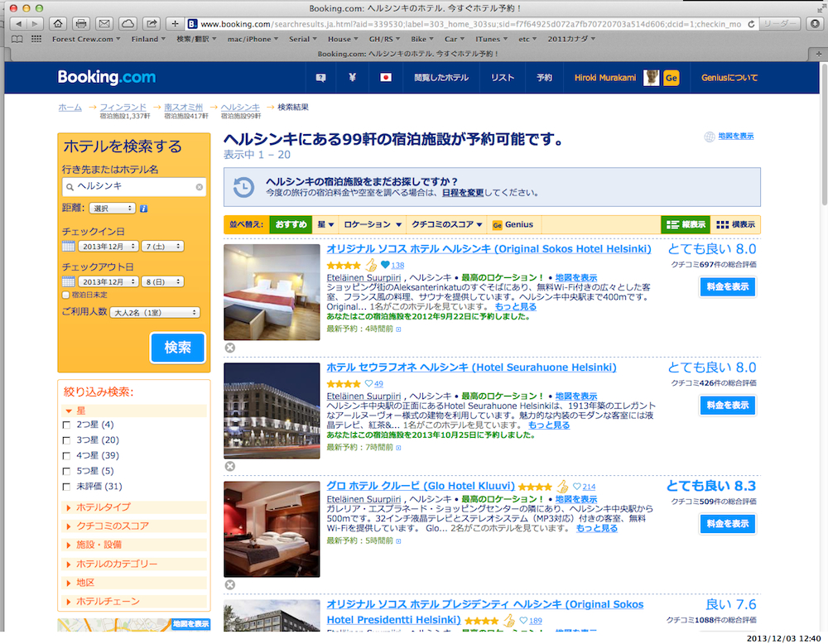Open the Glo Hotel Kluuvi room thumbnail

(x=272, y=529)
